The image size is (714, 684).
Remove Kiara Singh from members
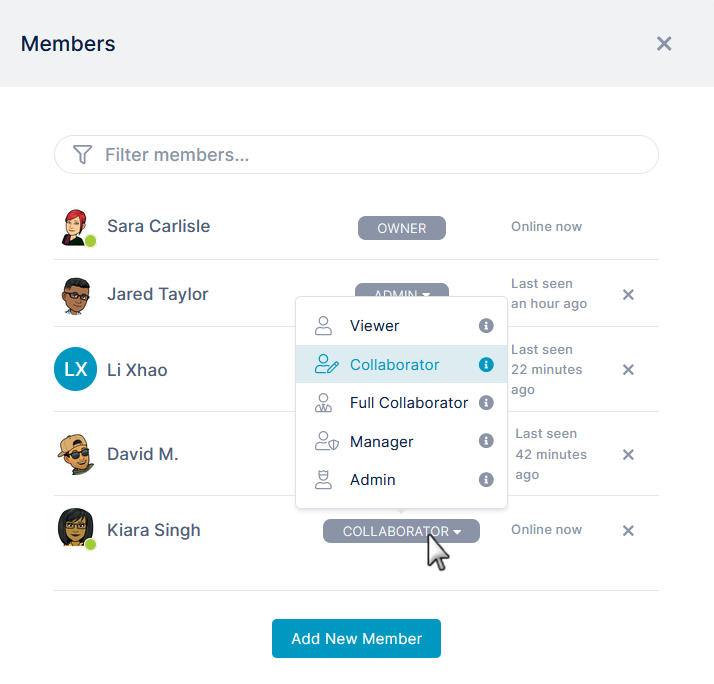[x=628, y=531]
